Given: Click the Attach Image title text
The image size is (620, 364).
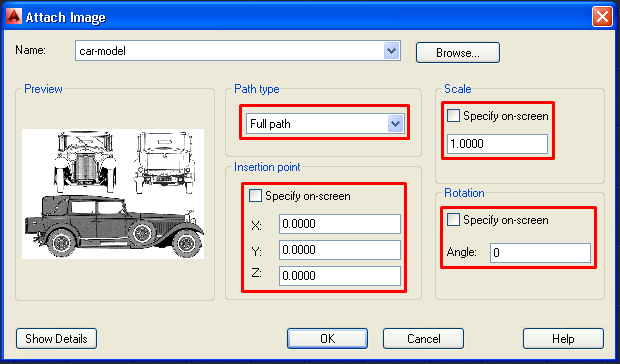Looking at the screenshot, I should pyautogui.click(x=66, y=17).
